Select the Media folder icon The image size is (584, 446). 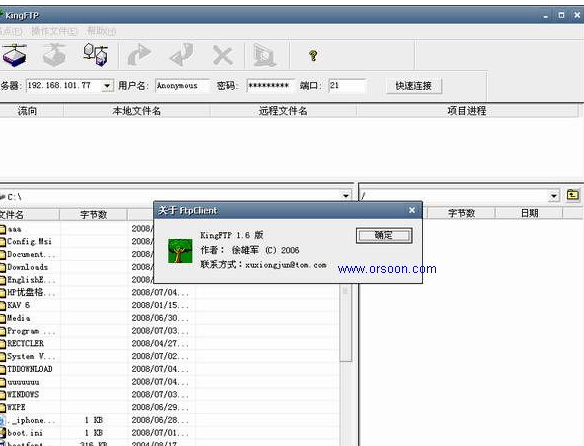pyautogui.click(x=3, y=318)
